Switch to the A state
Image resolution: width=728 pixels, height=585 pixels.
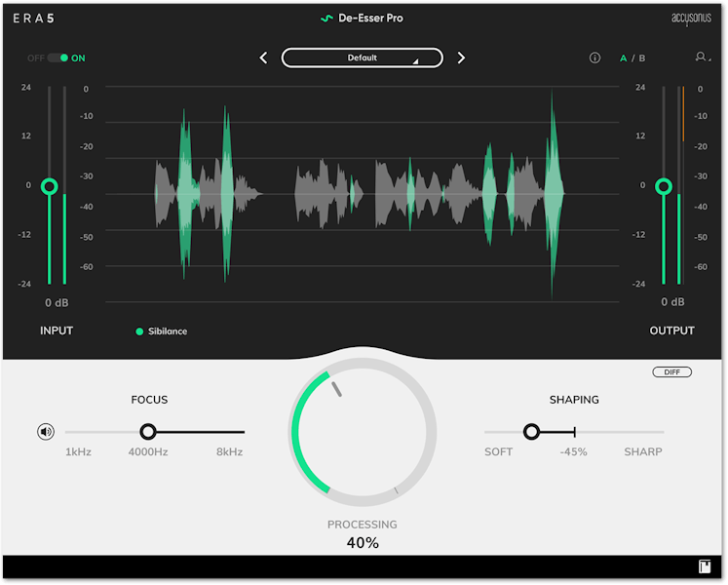pos(623,58)
